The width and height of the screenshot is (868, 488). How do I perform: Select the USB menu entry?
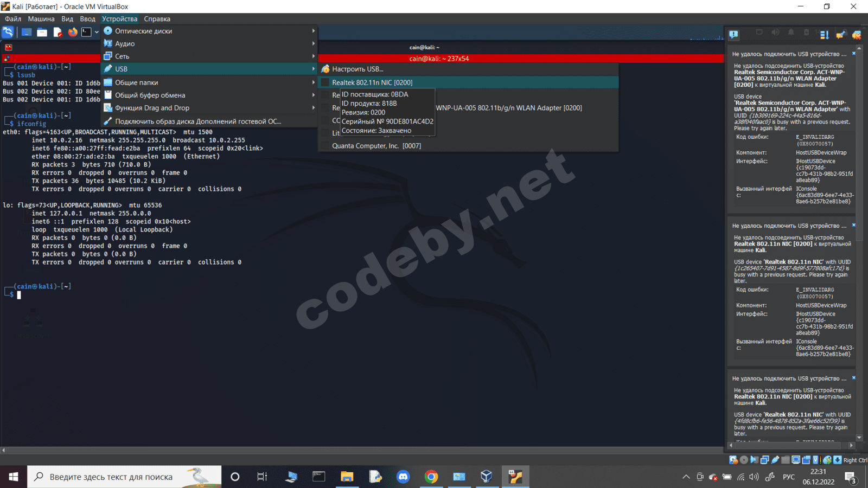click(209, 69)
